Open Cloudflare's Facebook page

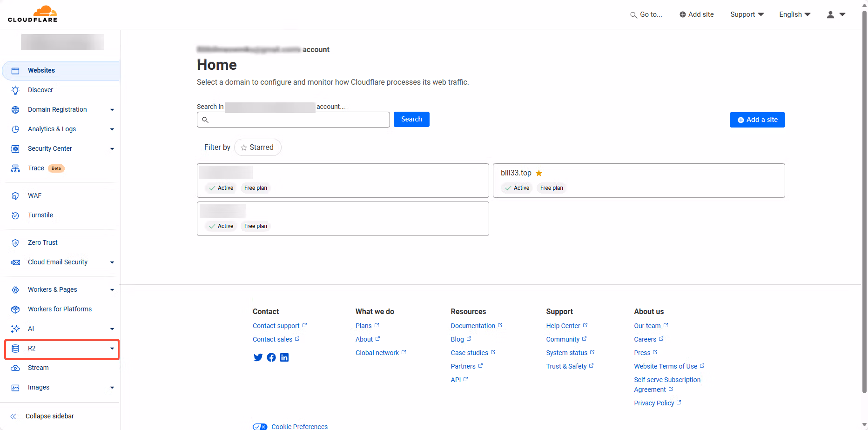[x=271, y=357]
